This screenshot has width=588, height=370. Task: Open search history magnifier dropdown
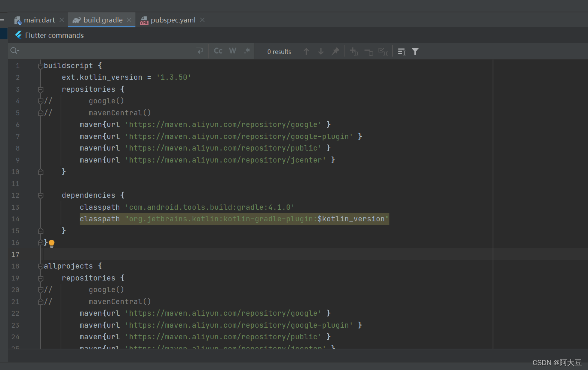(15, 51)
